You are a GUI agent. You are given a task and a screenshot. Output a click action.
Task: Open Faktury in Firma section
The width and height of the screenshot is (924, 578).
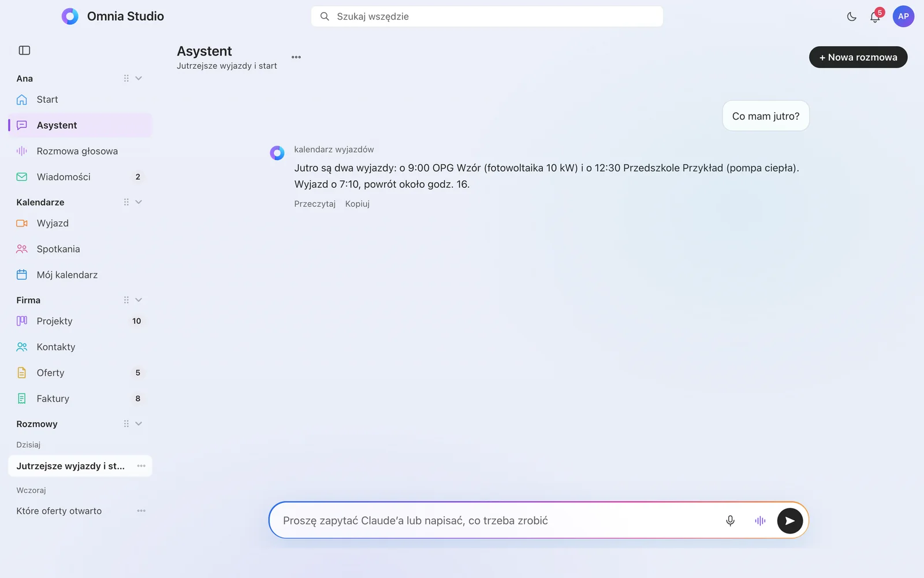tap(80, 399)
